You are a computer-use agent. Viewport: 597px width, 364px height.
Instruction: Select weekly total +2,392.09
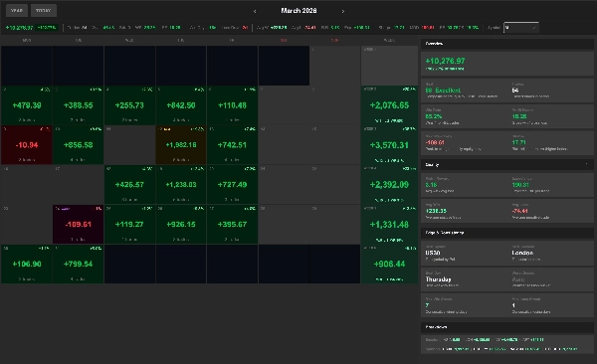(x=389, y=185)
